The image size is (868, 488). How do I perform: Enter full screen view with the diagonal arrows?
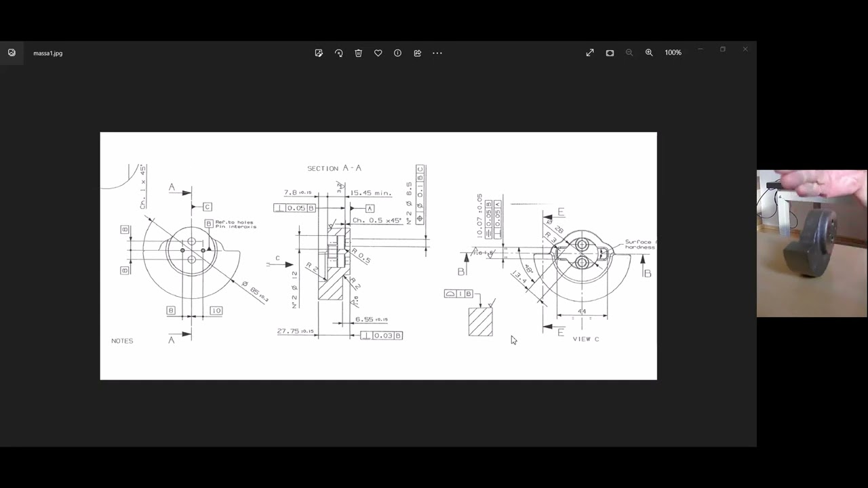tap(590, 53)
